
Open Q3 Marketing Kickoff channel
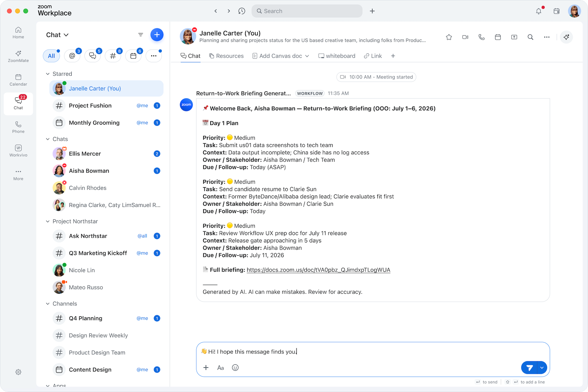107,253
